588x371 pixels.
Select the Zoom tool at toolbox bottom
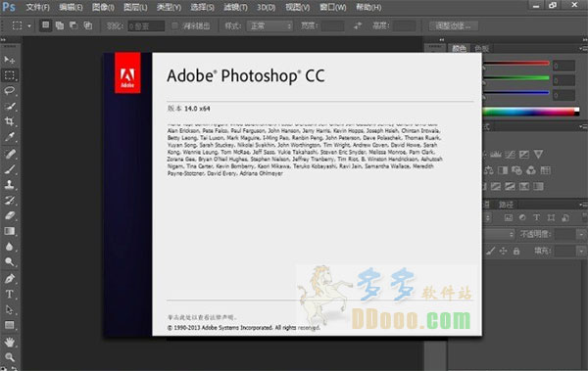point(10,357)
